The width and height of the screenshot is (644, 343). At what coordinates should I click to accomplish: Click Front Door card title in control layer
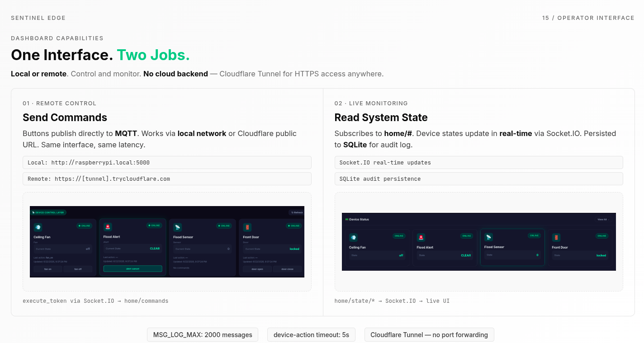point(251,237)
